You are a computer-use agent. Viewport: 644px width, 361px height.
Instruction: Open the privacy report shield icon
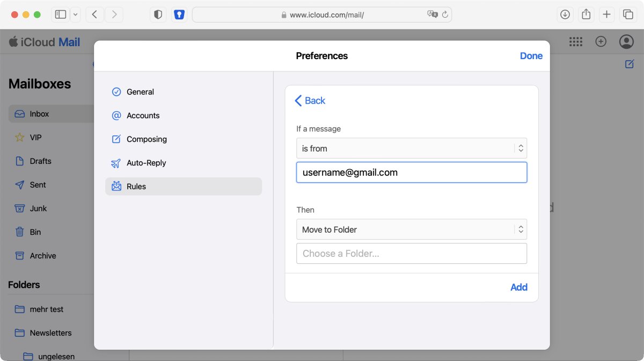pyautogui.click(x=158, y=15)
